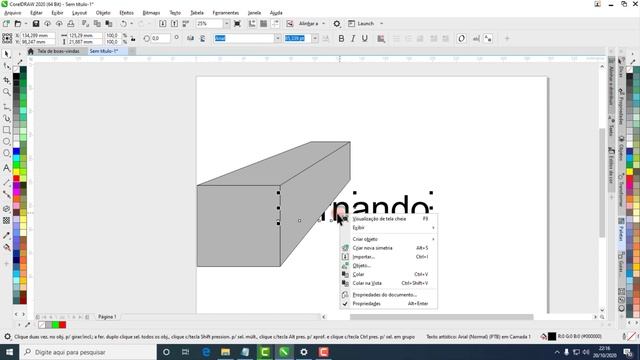Click the Paste icon in the toolbar

109,24
